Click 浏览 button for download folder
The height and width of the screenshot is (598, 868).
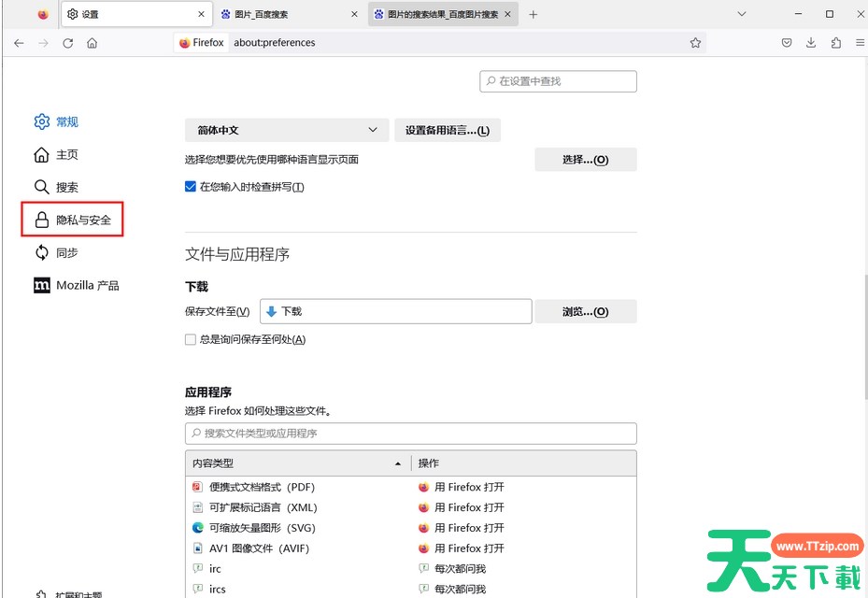585,312
